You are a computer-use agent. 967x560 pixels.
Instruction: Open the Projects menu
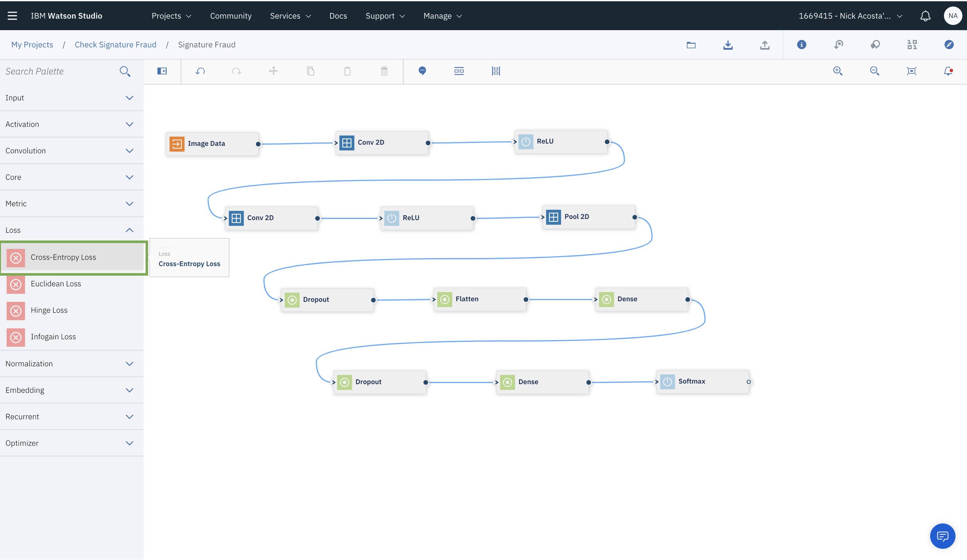(171, 16)
